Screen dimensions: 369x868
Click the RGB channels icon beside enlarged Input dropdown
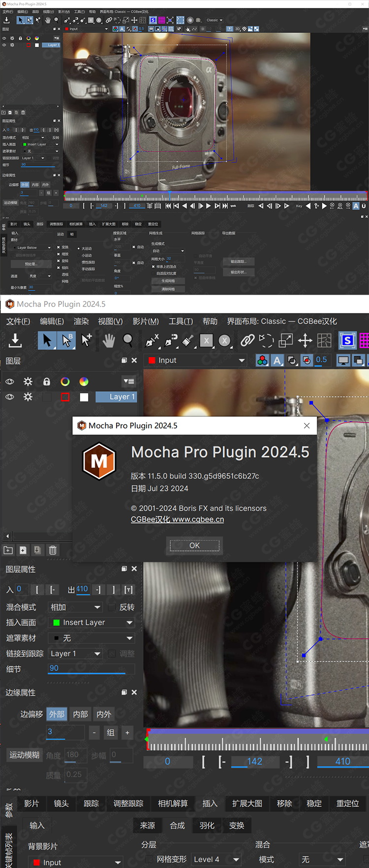[263, 361]
